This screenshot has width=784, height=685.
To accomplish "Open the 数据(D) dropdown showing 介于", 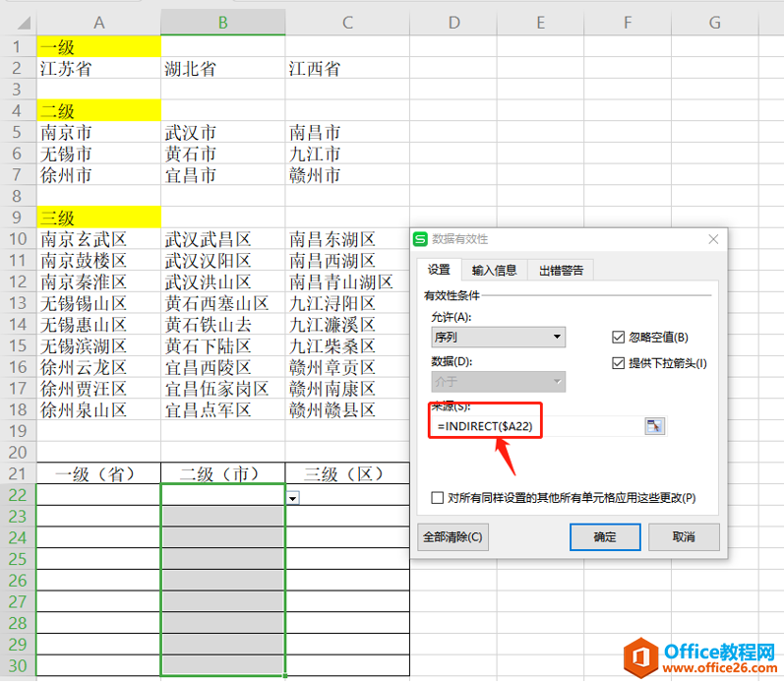I will 498,381.
